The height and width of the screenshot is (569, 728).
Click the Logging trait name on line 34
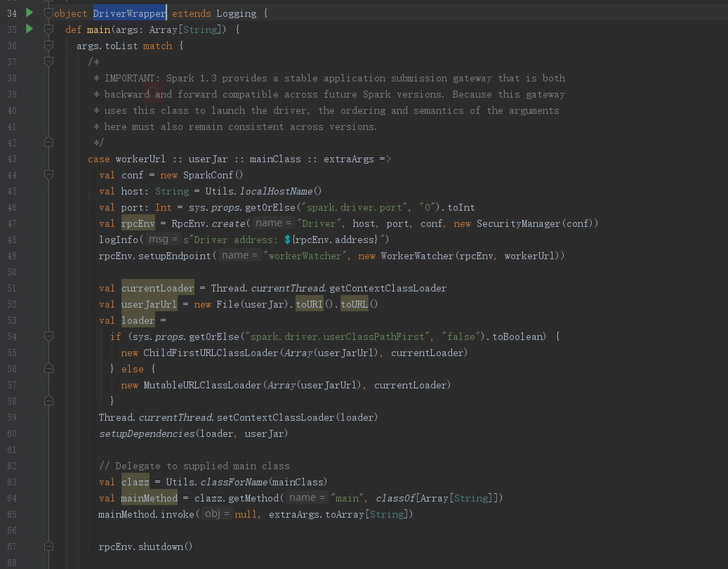pos(237,13)
